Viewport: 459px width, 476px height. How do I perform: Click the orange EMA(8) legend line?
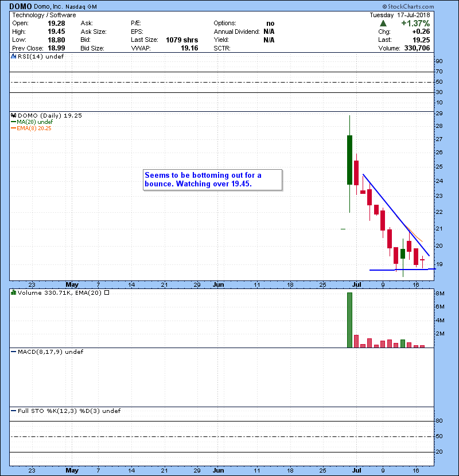pos(13,128)
